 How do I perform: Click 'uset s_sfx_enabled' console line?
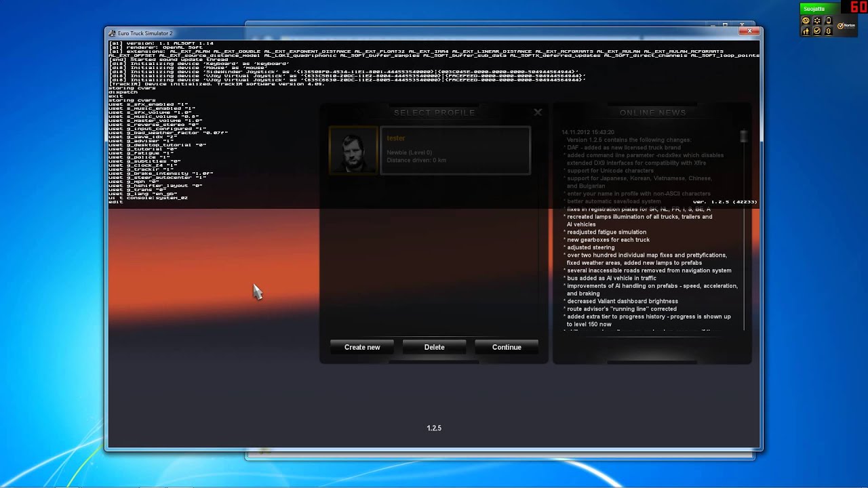149,104
